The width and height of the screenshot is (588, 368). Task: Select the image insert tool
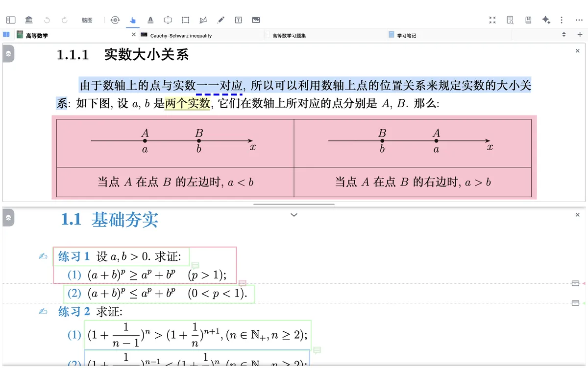[256, 20]
